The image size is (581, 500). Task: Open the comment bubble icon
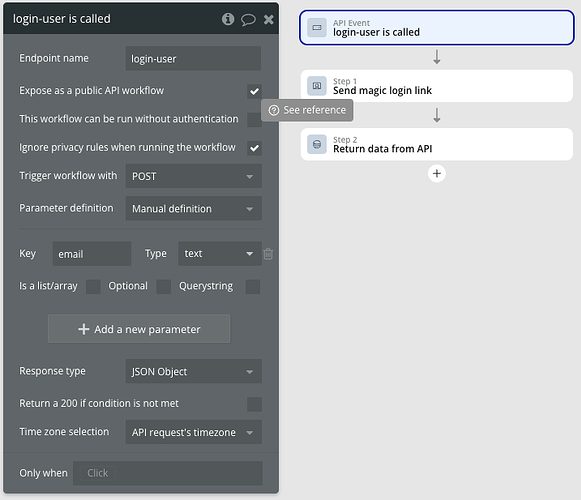[248, 19]
